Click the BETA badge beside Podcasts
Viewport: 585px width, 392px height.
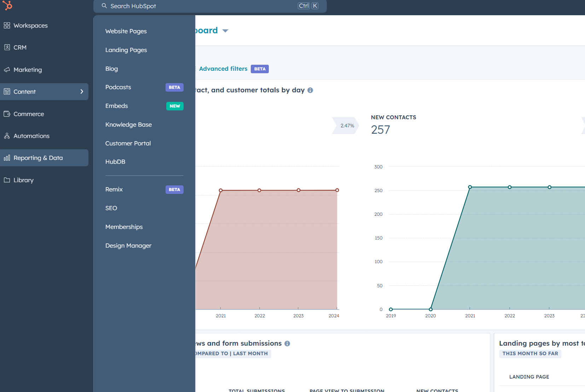(x=174, y=87)
